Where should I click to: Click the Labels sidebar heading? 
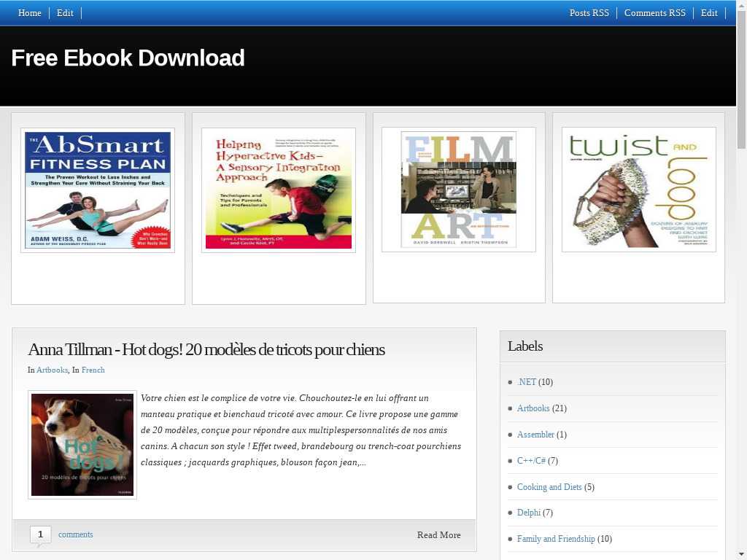click(525, 346)
